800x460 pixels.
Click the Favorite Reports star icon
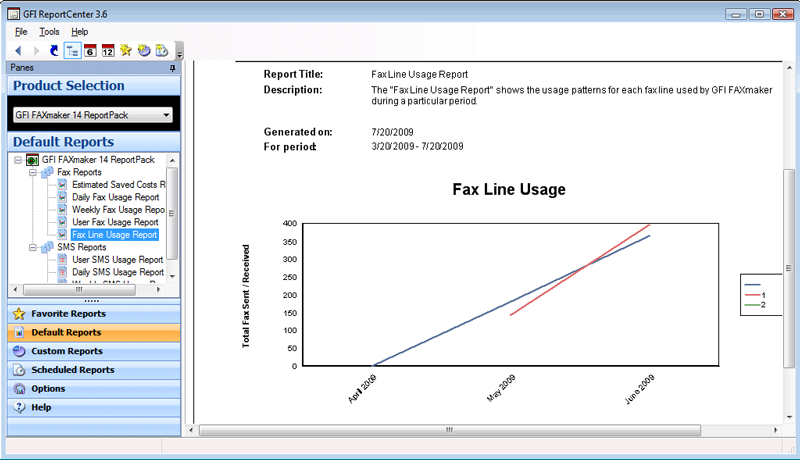[x=19, y=314]
